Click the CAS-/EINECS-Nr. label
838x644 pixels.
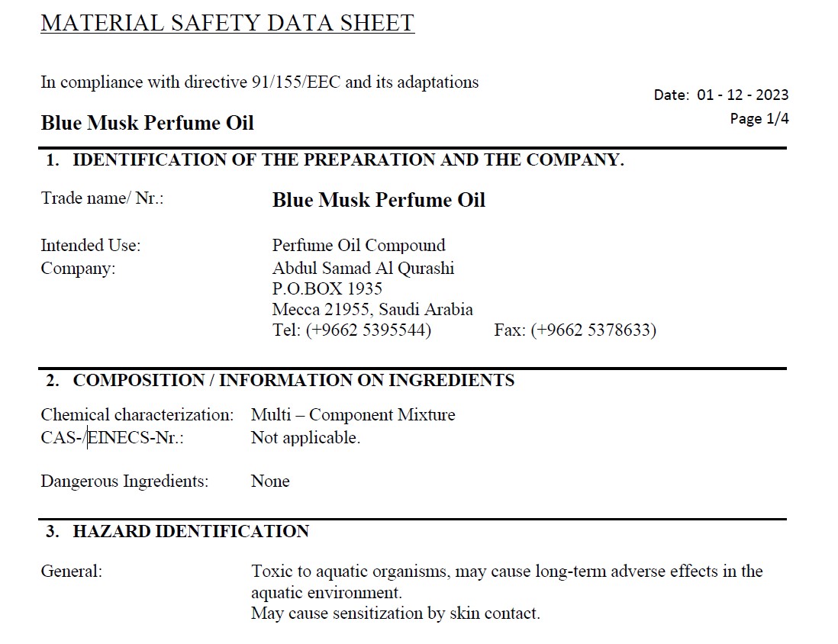pos(112,438)
